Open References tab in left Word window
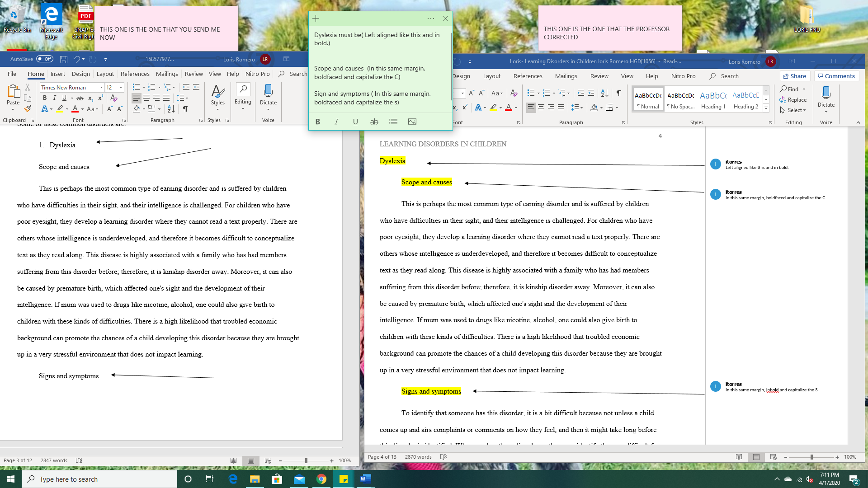Image resolution: width=868 pixels, height=488 pixels. 135,74
